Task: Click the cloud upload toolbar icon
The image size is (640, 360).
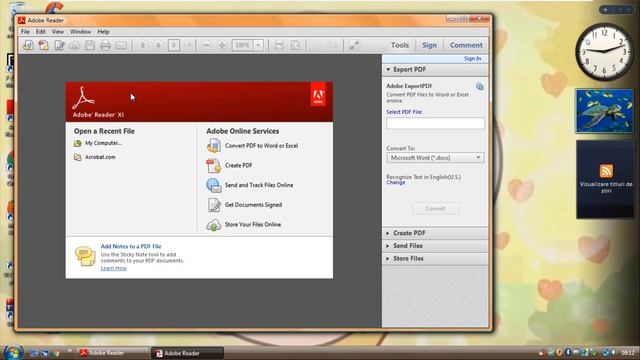Action: pos(74,45)
